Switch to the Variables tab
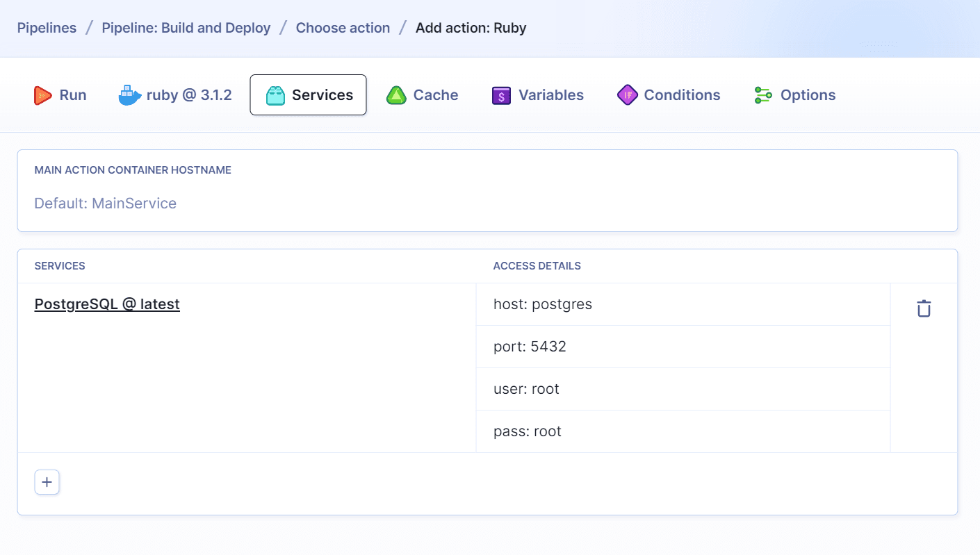 (537, 95)
